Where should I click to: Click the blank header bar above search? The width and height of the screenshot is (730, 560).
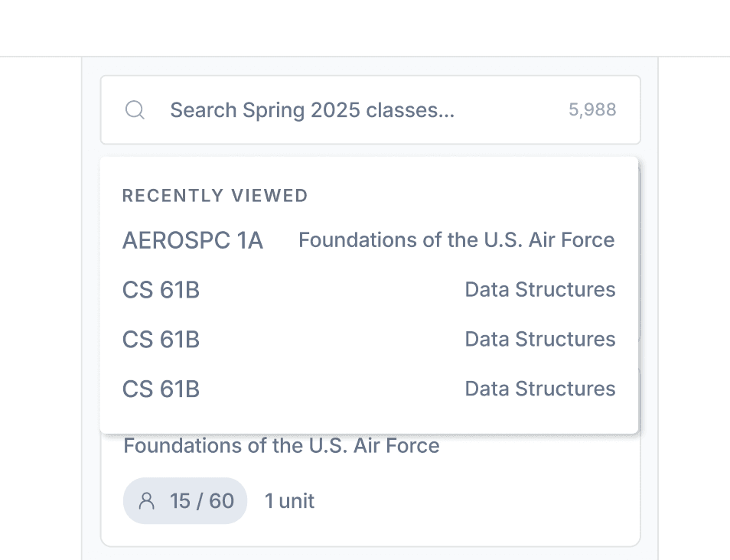click(365, 28)
